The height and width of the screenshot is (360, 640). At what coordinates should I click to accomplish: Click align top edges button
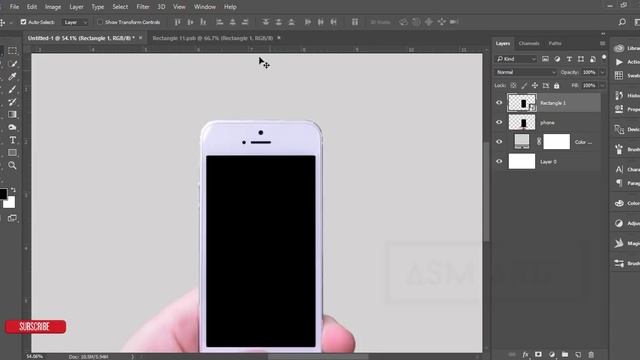(178, 22)
